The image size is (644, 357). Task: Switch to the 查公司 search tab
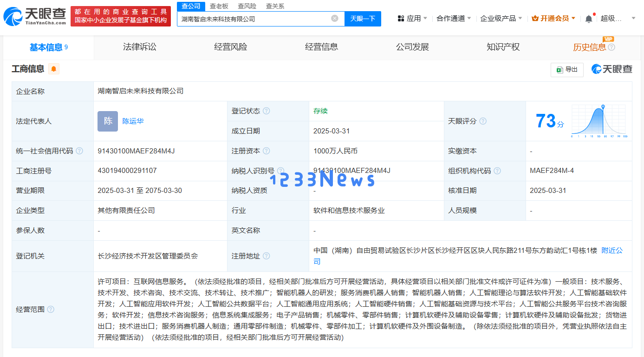click(191, 6)
